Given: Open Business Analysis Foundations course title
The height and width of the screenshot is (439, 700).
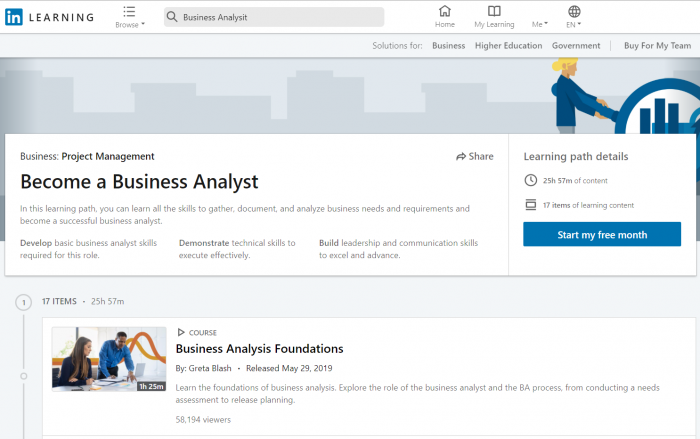Looking at the screenshot, I should (259, 349).
